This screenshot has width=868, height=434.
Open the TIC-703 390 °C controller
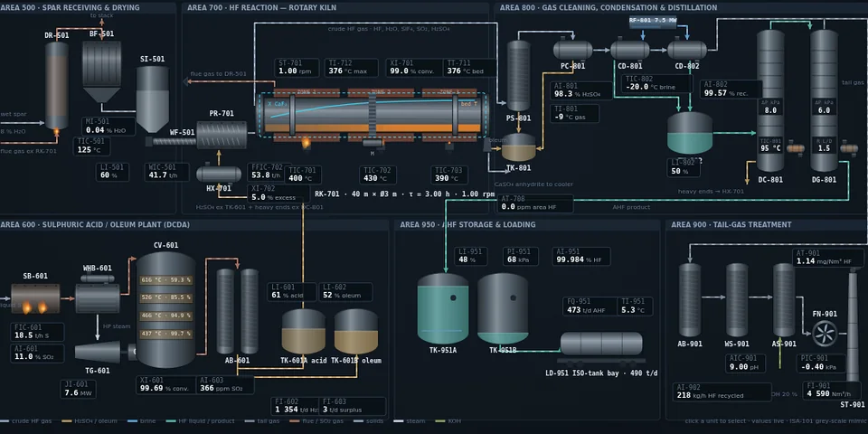tap(449, 175)
